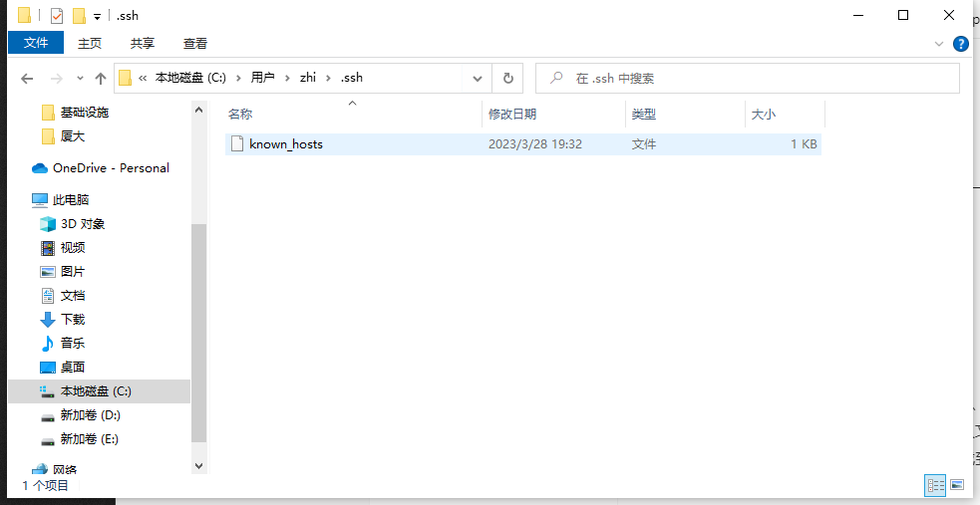Open the recent locations dropdown arrow
The image size is (980, 505).
(x=80, y=78)
